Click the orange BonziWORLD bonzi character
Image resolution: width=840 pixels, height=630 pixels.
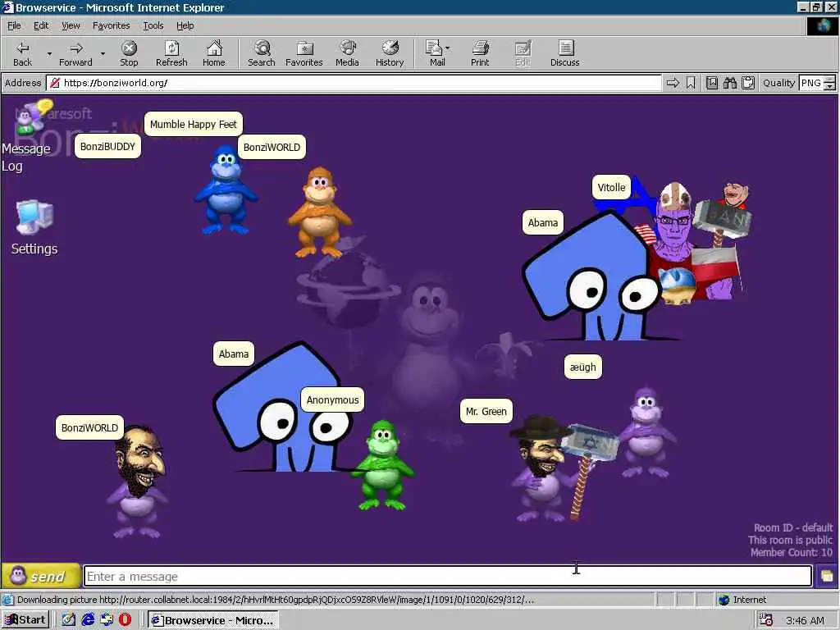click(x=320, y=212)
